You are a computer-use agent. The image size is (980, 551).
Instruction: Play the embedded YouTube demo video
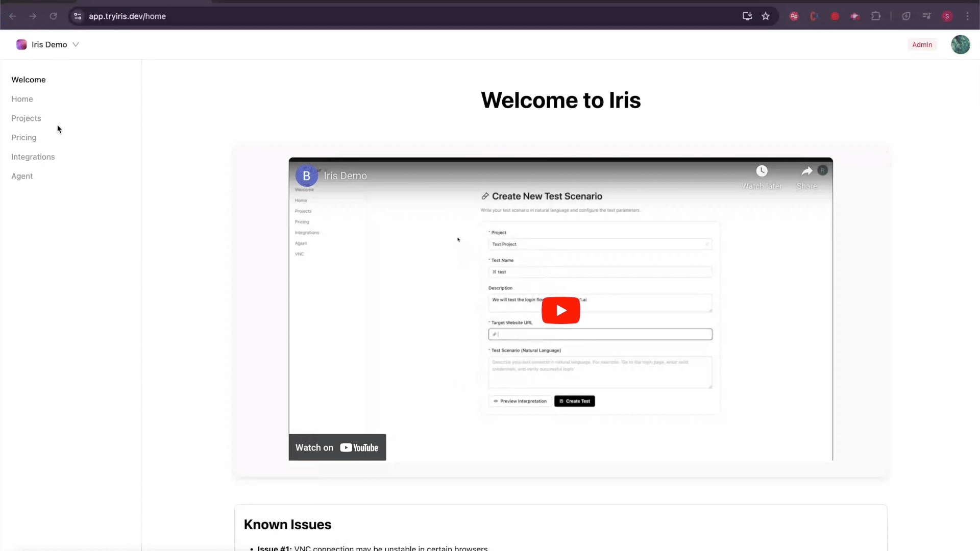pyautogui.click(x=560, y=310)
